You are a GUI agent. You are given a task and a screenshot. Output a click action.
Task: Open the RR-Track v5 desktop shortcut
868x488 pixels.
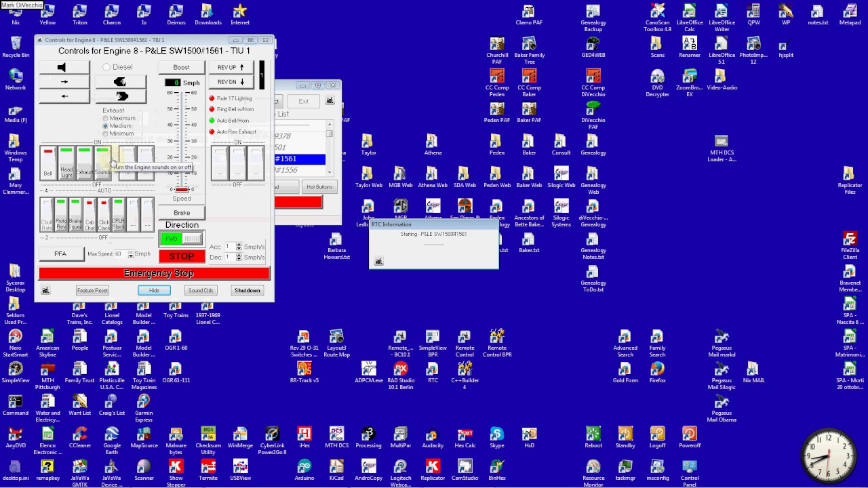coord(304,369)
